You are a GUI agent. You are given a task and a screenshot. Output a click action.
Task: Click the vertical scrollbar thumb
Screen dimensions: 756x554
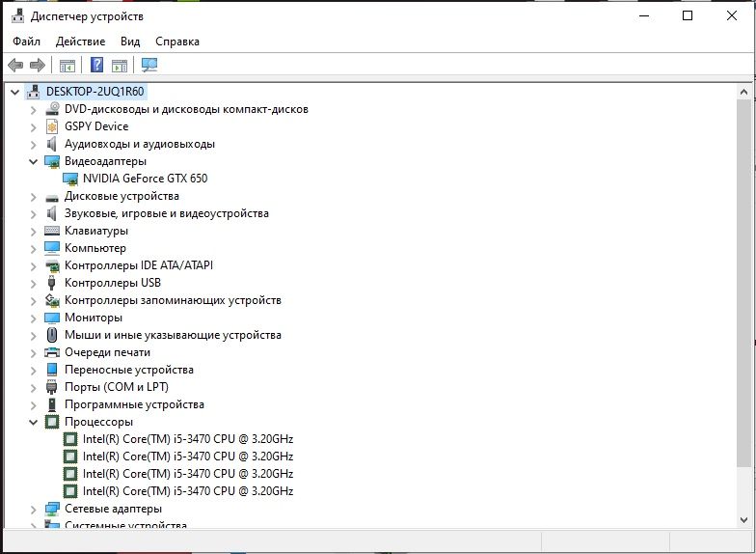[743, 283]
